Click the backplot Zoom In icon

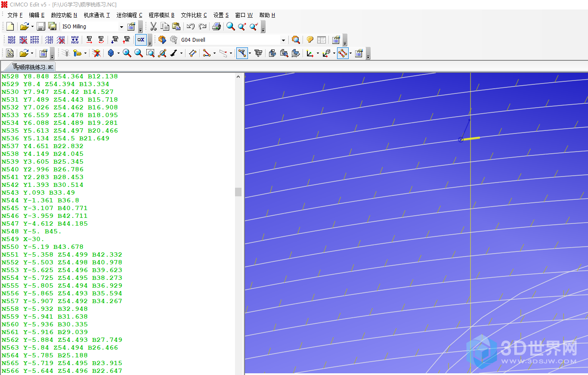127,53
